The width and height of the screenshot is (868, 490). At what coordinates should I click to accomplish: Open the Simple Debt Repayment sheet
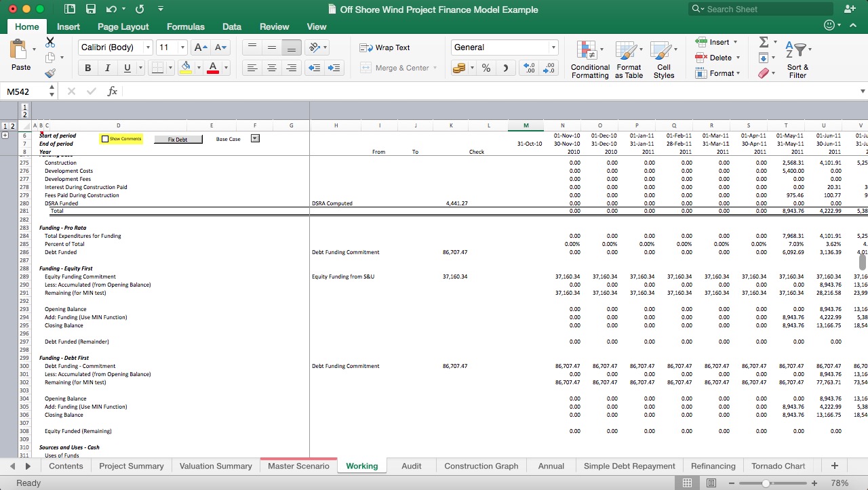click(629, 466)
